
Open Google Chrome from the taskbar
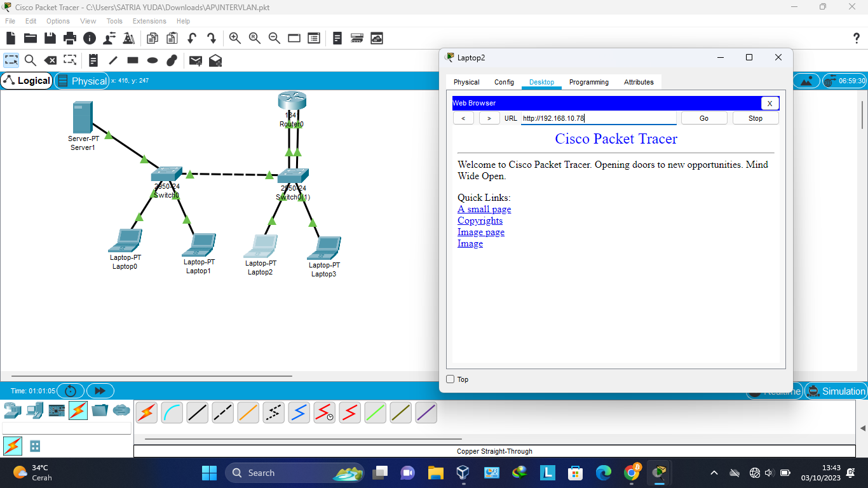tap(632, 473)
